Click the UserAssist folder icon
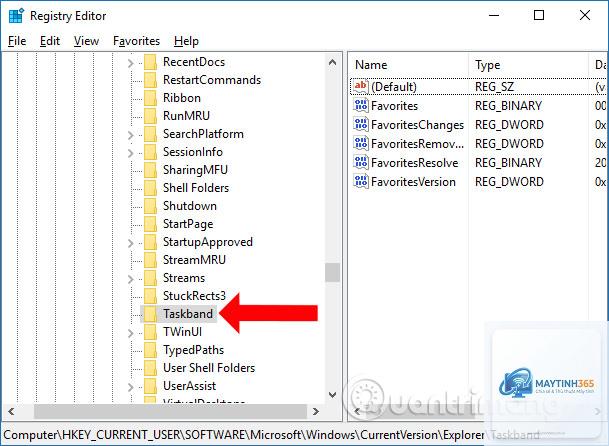Image resolution: width=609 pixels, height=446 pixels. [150, 386]
